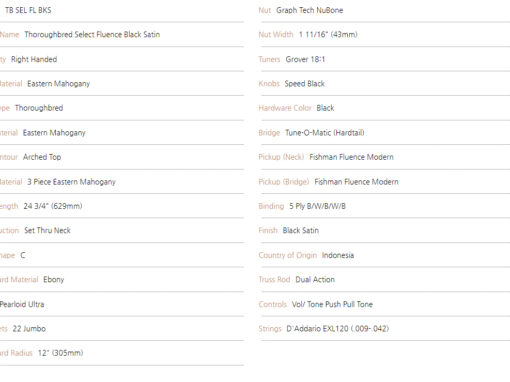Click the 'Thoroughbred' shape value

tap(39, 108)
